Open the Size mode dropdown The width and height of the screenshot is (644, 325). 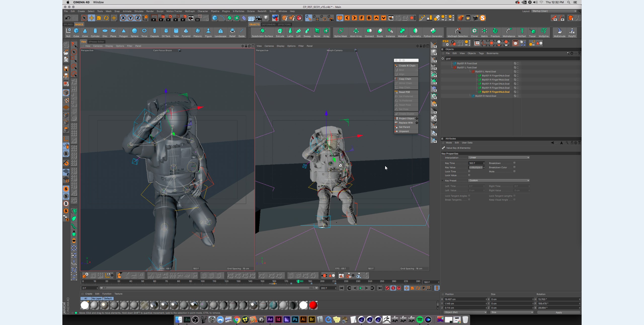coord(512,312)
